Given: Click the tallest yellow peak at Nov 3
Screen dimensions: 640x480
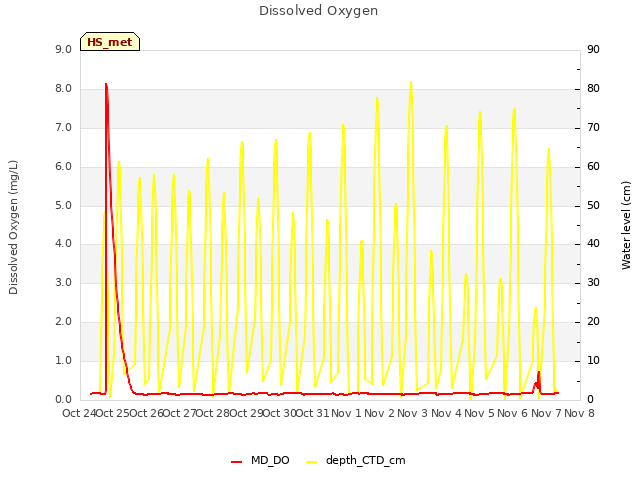Looking at the screenshot, I should click(411, 82).
